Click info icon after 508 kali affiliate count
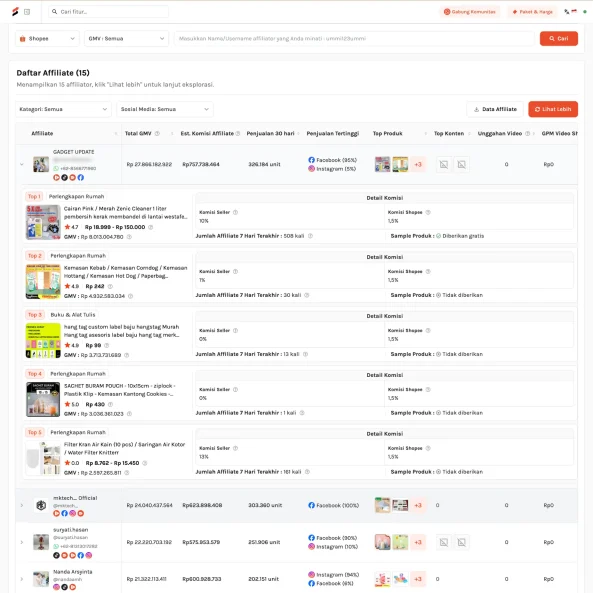The height and width of the screenshot is (593, 593). coord(310,236)
